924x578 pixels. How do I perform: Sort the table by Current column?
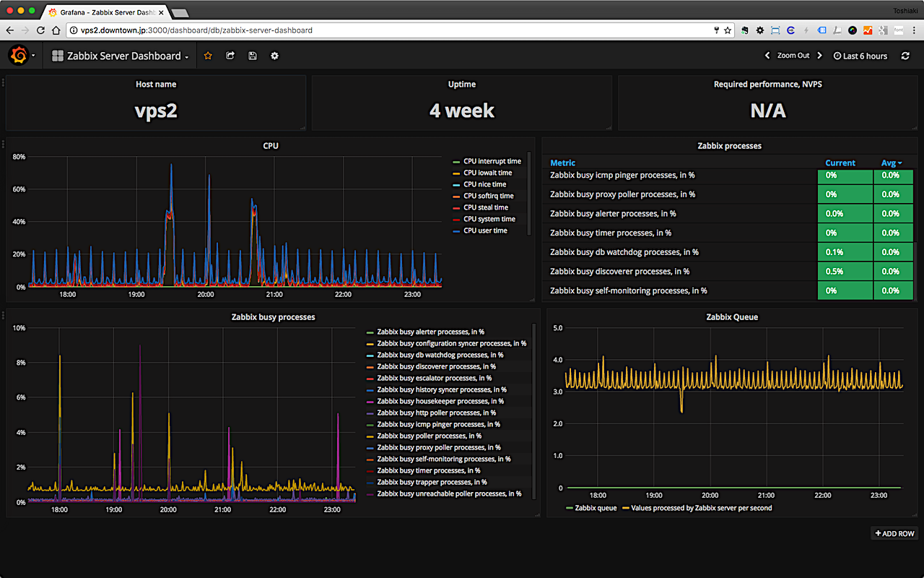840,163
